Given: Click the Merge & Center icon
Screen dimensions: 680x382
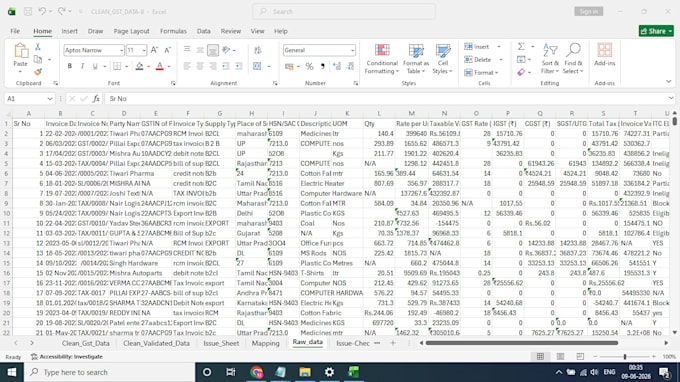Looking at the screenshot, I should (257, 66).
